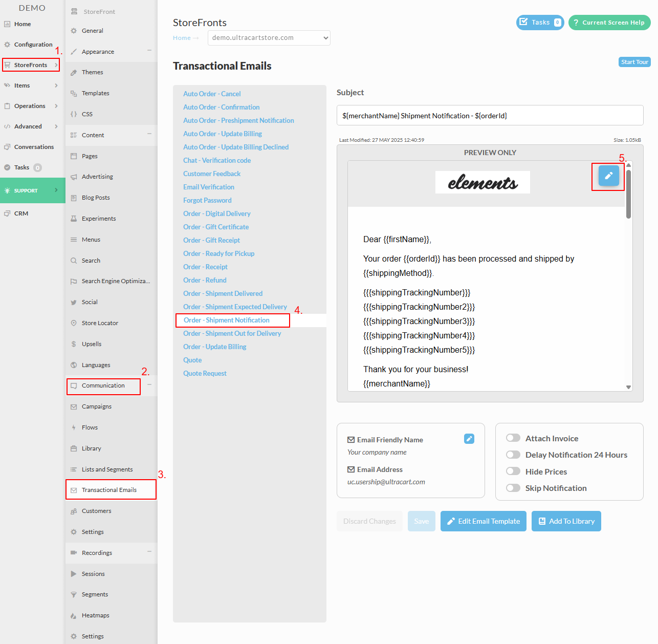Open Current Screen Help

coord(609,23)
